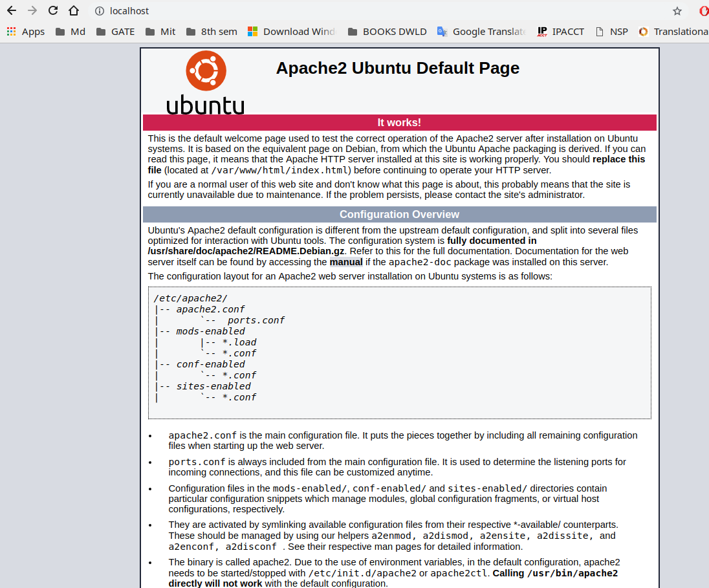Open the BOOKS DWLD bookmark folder
This screenshot has width=709, height=588.
(x=387, y=32)
